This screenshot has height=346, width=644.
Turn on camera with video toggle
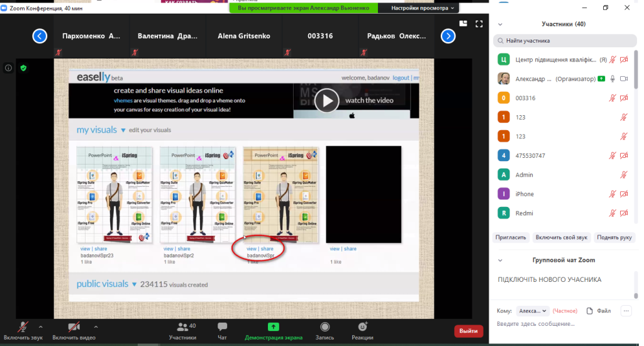click(x=74, y=327)
